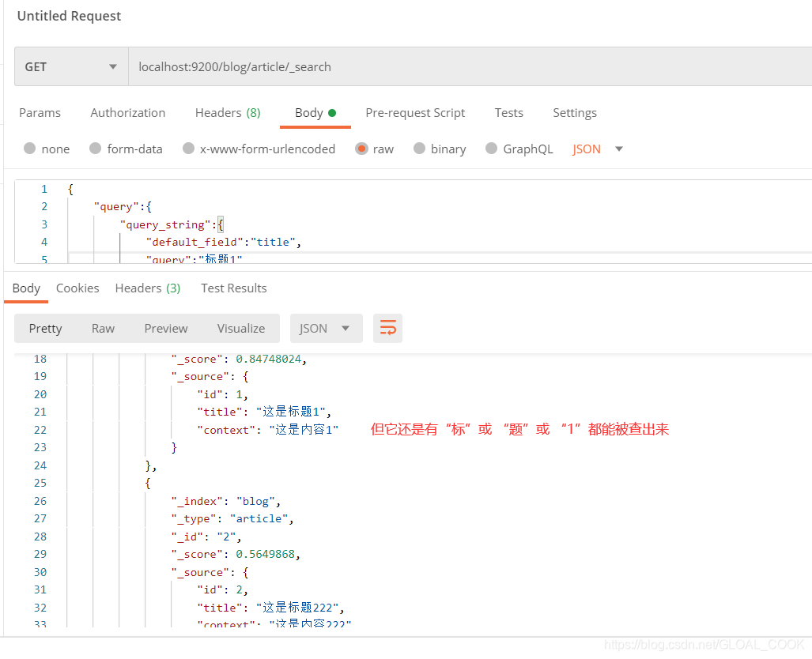View response Cookies tab

[77, 288]
